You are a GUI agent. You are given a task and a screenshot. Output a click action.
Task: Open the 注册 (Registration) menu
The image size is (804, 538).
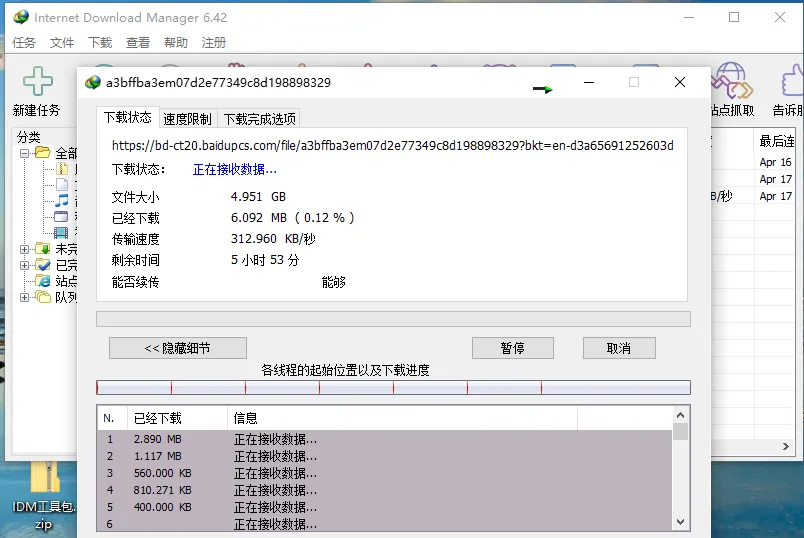(214, 43)
